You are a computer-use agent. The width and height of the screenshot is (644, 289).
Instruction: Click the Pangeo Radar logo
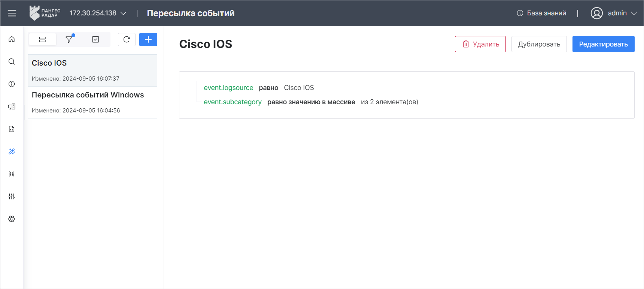tap(45, 13)
